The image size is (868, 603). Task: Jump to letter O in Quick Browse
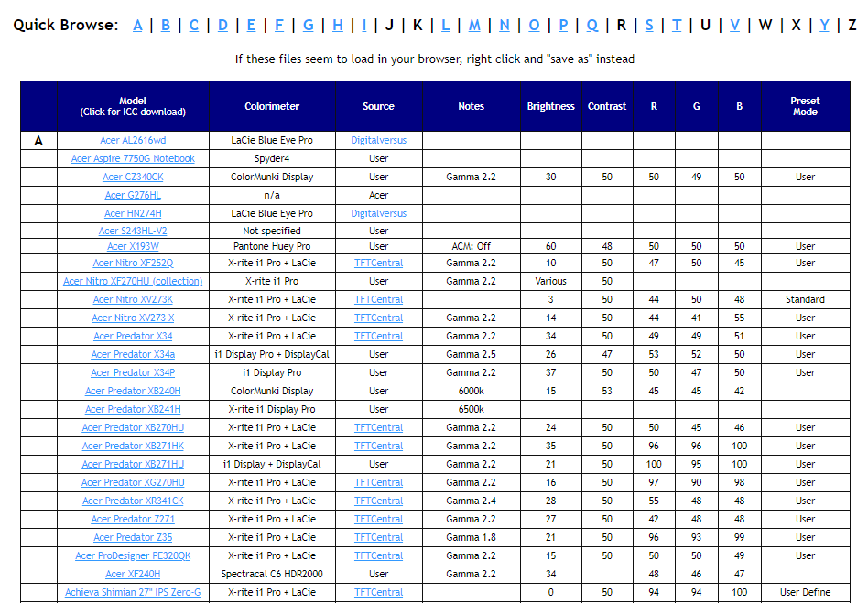click(x=534, y=26)
